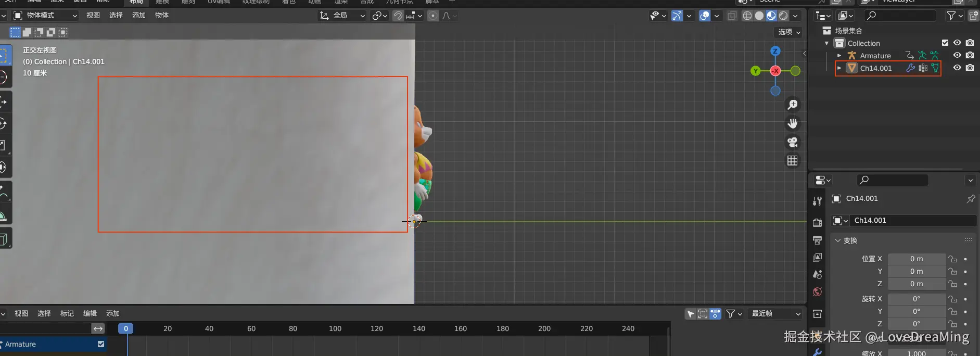The height and width of the screenshot is (356, 980).
Task: Pick the 'Intersect selection' mode icon
Action: (63, 32)
